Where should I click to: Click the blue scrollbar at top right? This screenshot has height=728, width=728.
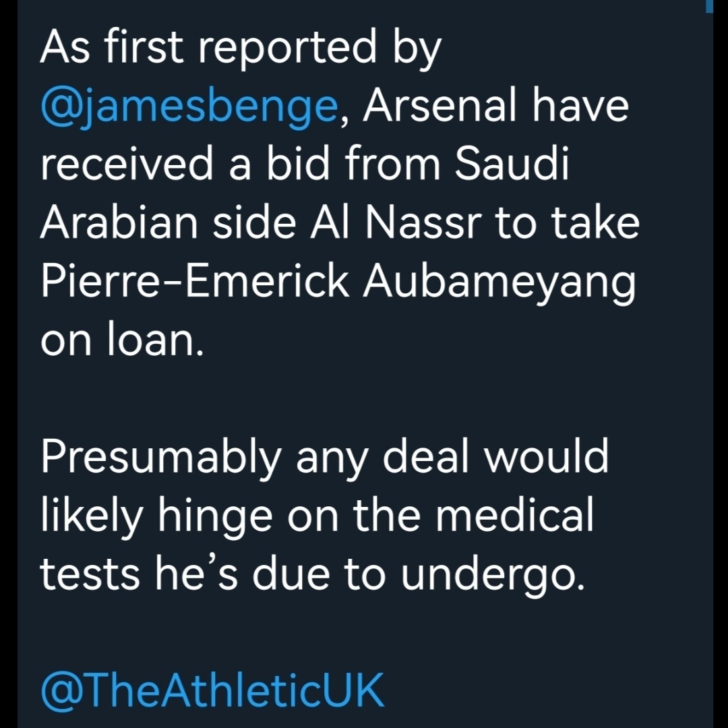point(710,7)
